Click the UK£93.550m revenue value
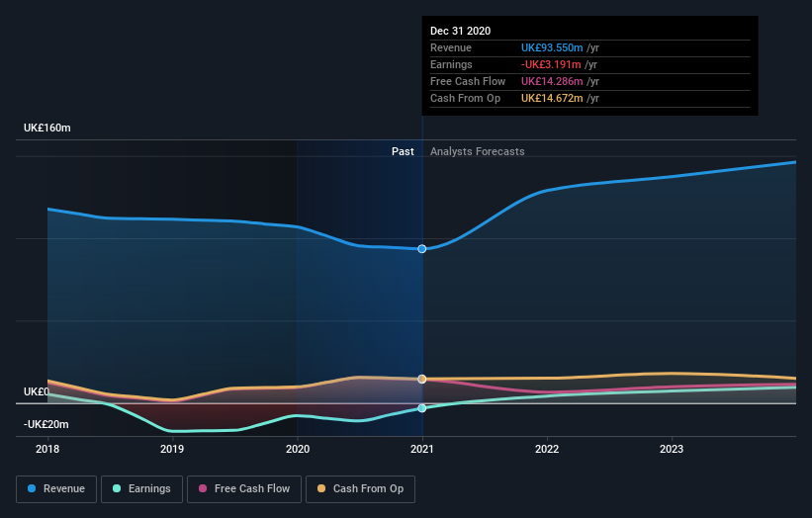 [552, 47]
